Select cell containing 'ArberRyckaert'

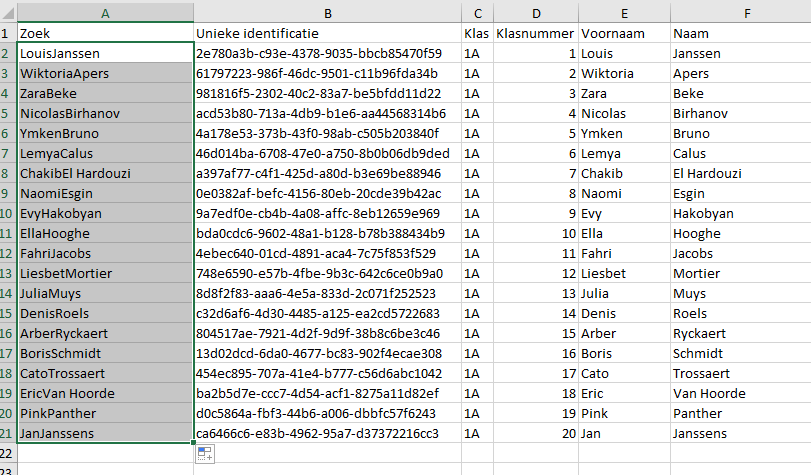click(x=106, y=333)
